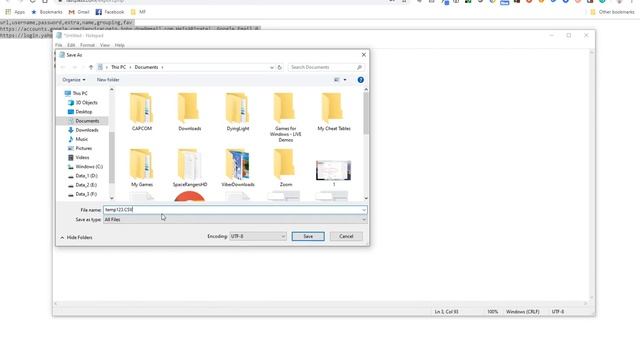Open the SpaceRangersHD folder
This screenshot has height=360, width=640.
189,167
